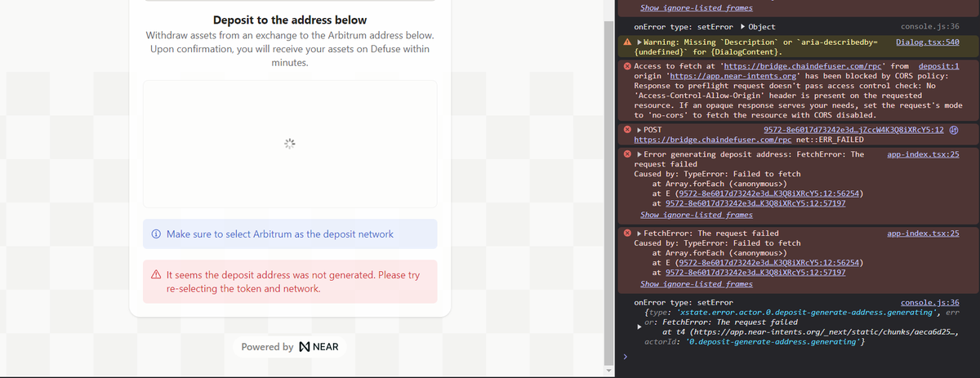Expand the POST request error entry
Screen dimensions: 980x378
coord(639,130)
